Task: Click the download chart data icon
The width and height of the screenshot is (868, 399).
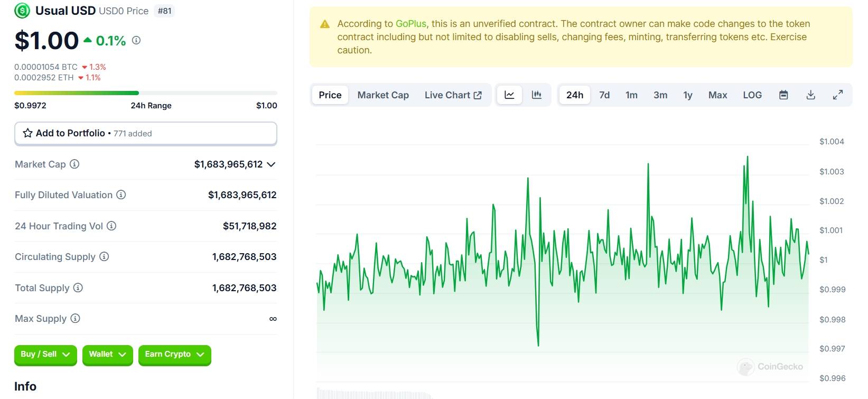Action: click(x=811, y=95)
